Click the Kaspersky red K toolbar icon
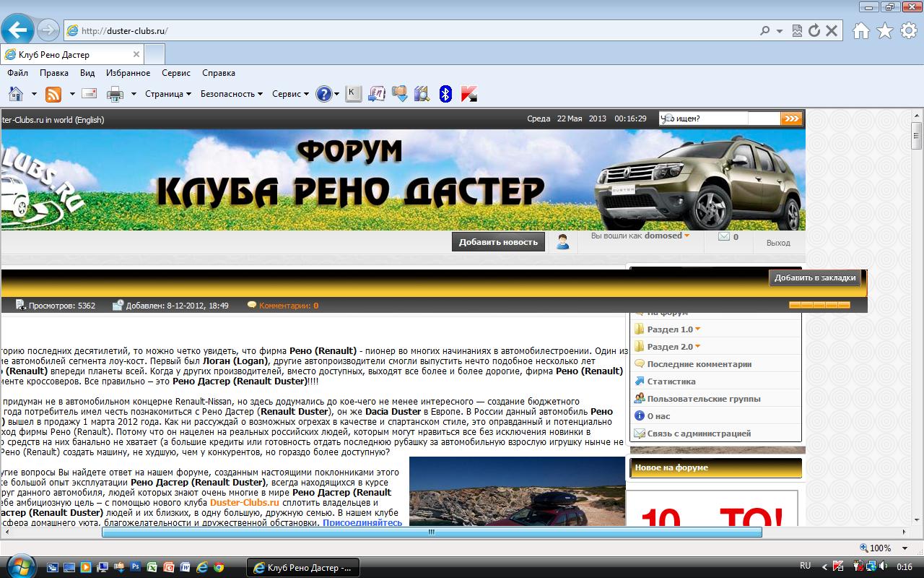 [469, 94]
